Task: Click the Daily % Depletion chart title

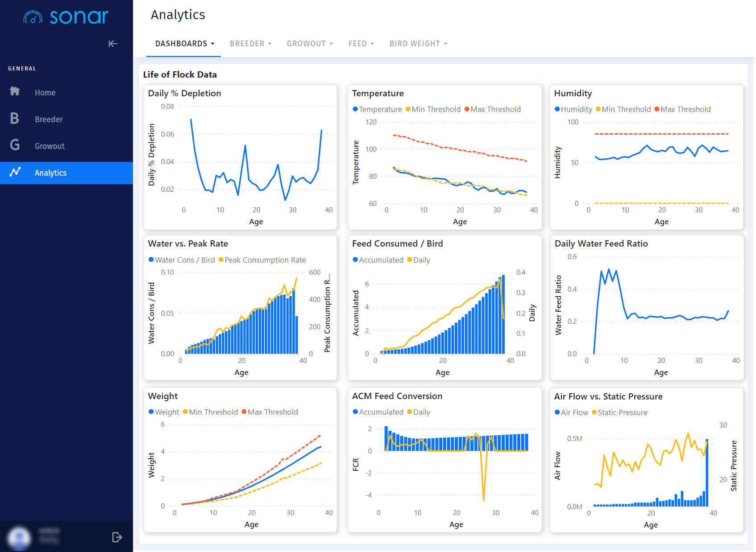Action: point(184,93)
